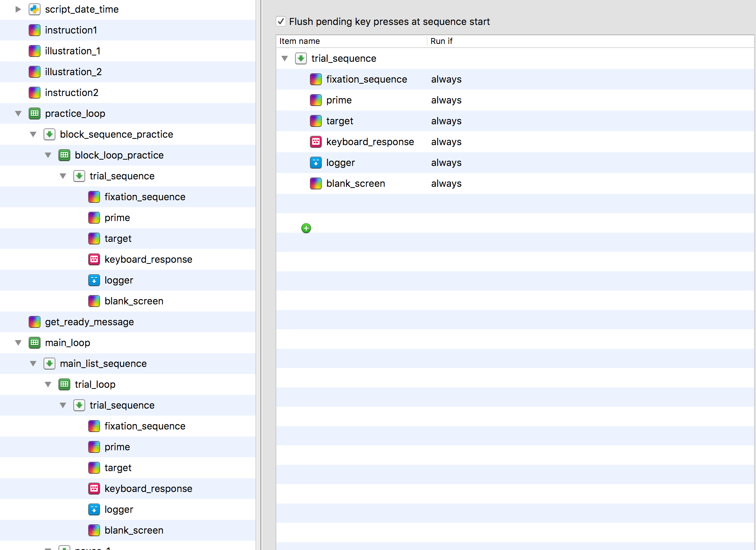Click logger icon under trial_loop
The width and height of the screenshot is (756, 550).
[94, 509]
